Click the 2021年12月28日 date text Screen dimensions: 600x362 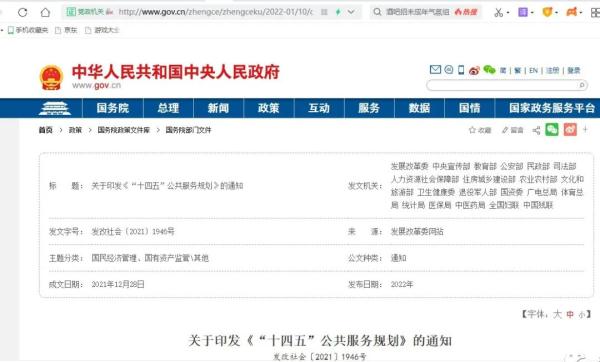click(x=118, y=284)
